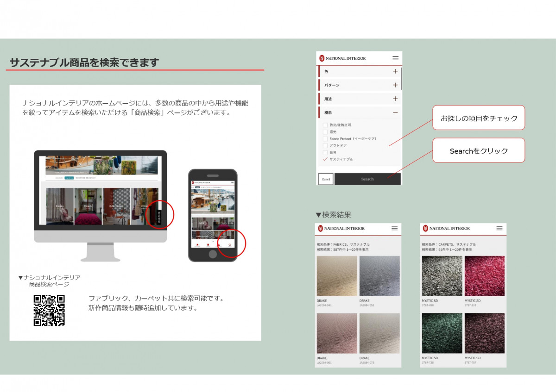Open the Carpets category on desktop mockup
This screenshot has width=556, height=392.
(x=88, y=206)
